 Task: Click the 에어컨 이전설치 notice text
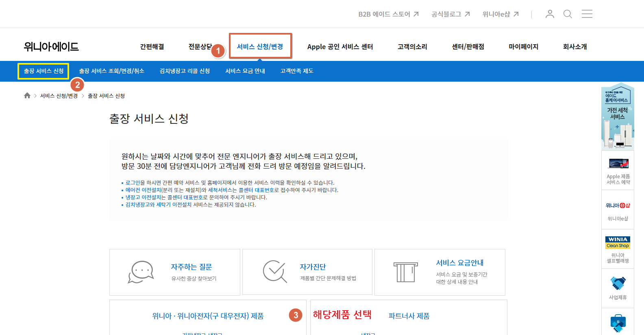143,190
